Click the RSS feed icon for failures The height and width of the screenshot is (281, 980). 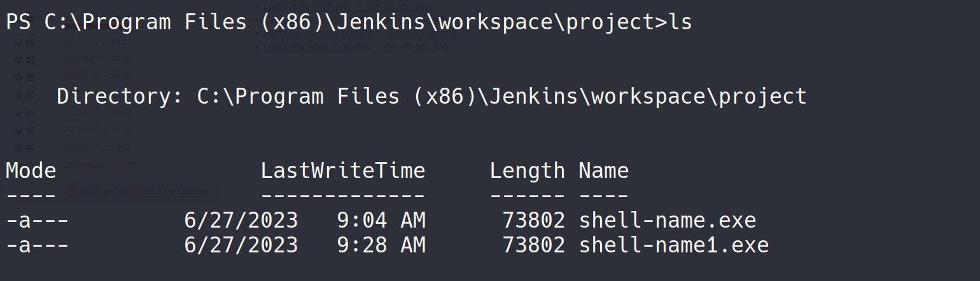(134, 192)
